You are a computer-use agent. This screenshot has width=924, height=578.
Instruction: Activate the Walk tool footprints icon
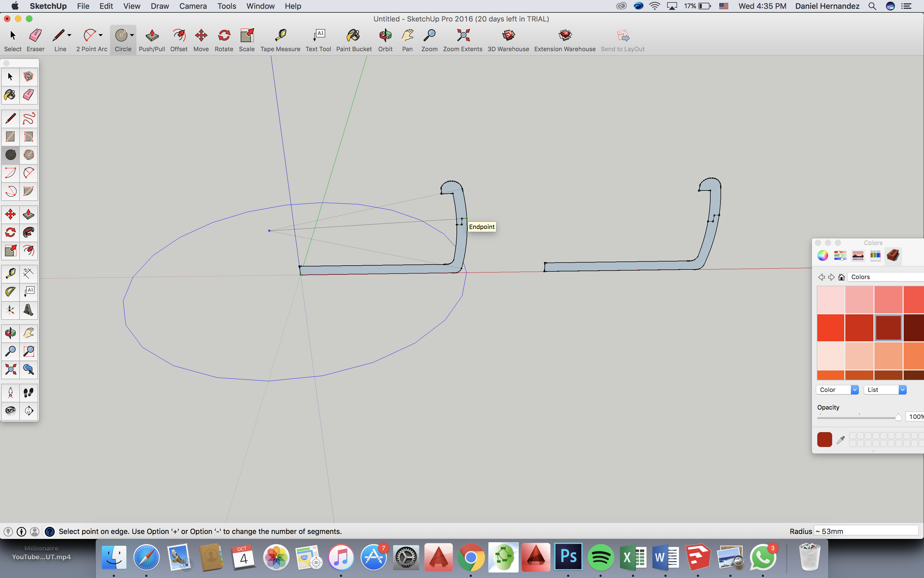click(29, 392)
